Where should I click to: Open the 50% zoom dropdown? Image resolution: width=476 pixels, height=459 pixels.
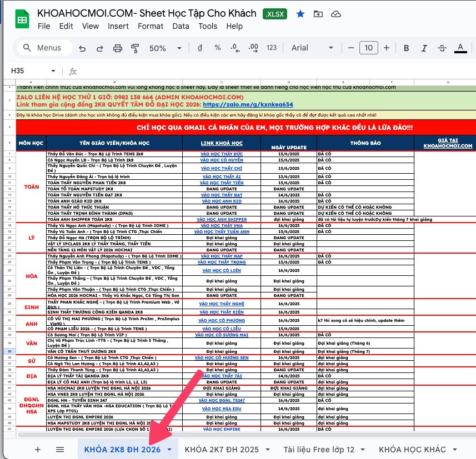click(x=166, y=48)
